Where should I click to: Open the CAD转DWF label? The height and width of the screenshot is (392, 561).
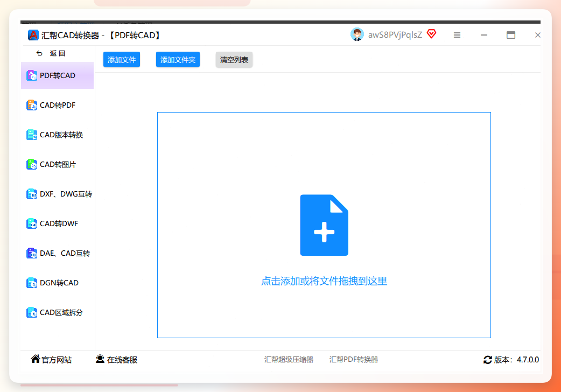tap(59, 224)
